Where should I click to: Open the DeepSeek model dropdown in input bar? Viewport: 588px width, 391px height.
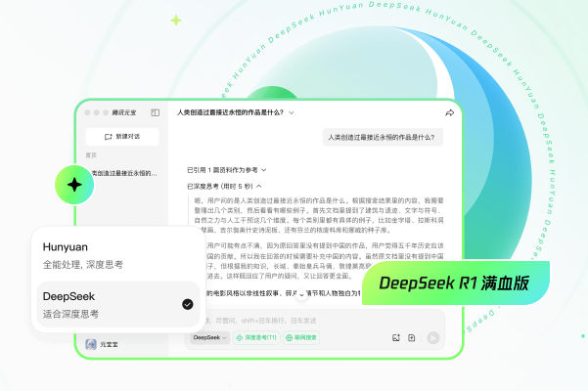point(208,337)
